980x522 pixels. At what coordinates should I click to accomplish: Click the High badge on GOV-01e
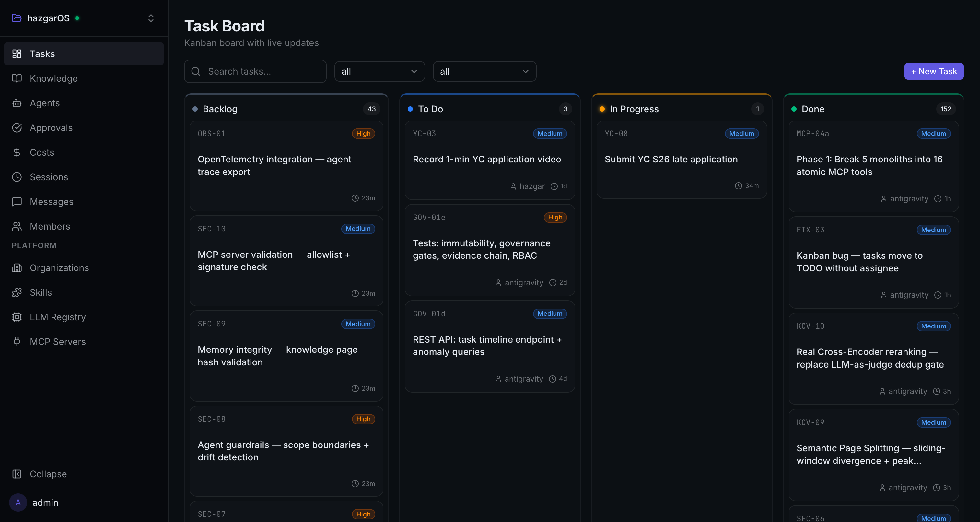tap(555, 218)
